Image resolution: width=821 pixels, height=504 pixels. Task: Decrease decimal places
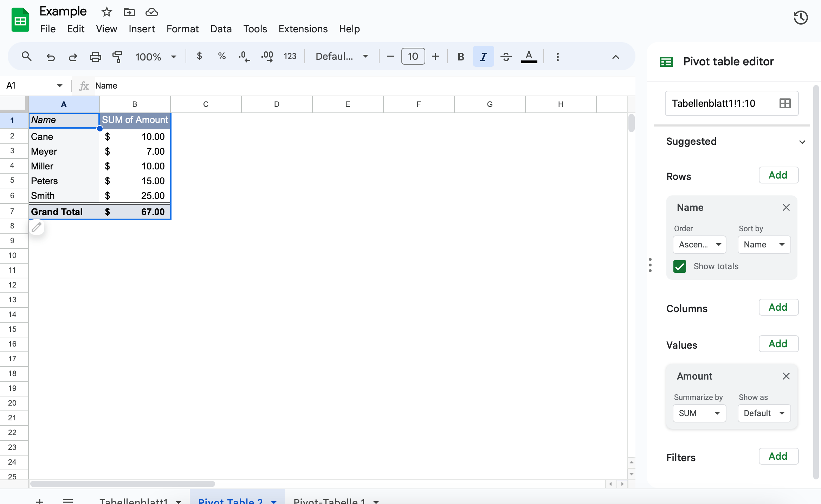coord(244,56)
